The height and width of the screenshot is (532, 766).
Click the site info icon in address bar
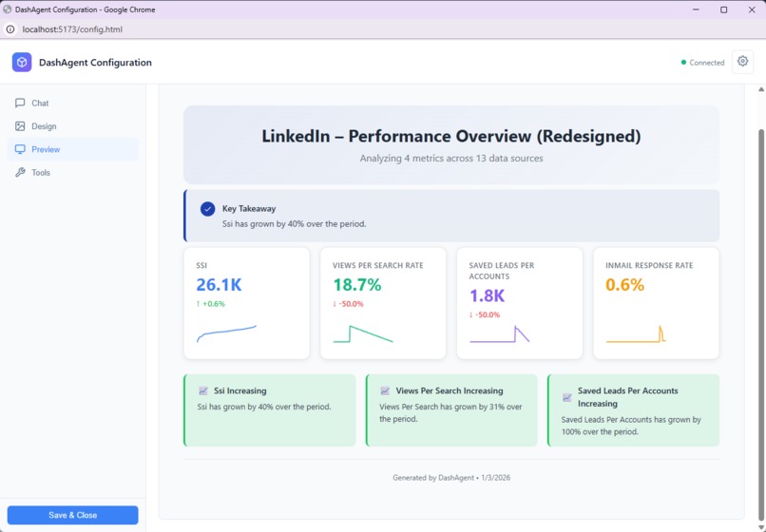click(10, 29)
